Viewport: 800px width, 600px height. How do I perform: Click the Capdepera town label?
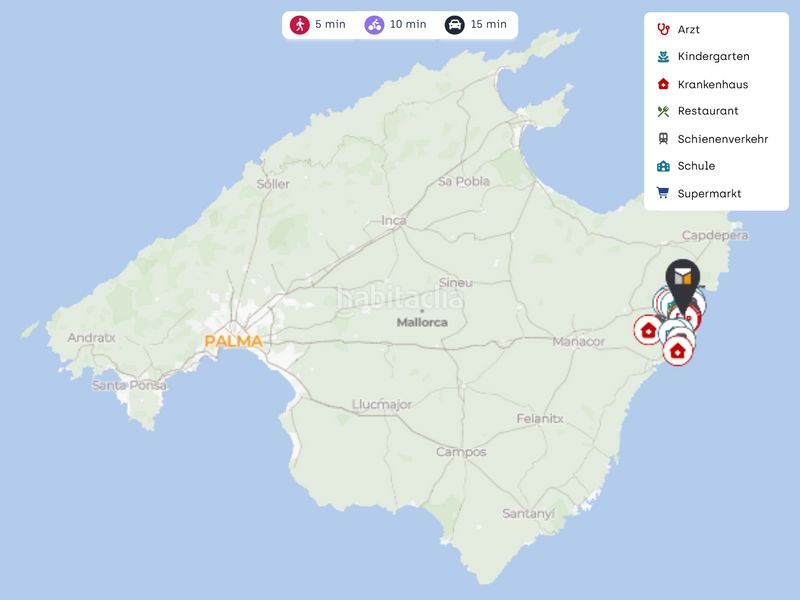click(x=715, y=235)
